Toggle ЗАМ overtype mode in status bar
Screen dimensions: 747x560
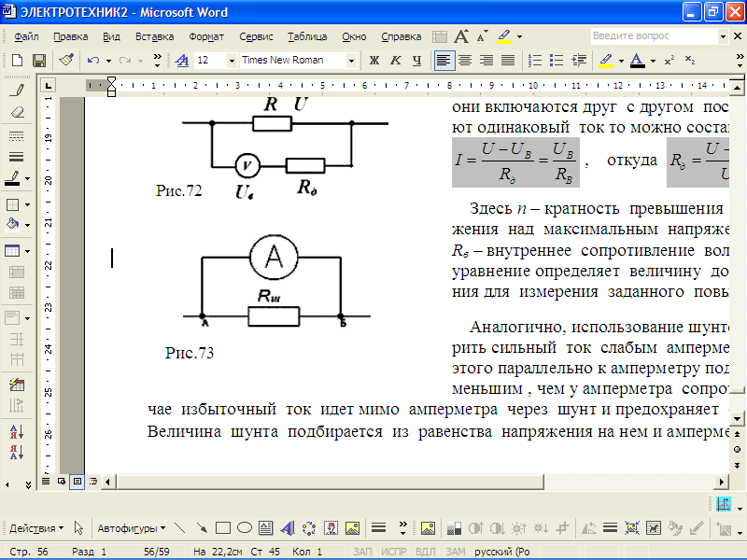pos(456,552)
